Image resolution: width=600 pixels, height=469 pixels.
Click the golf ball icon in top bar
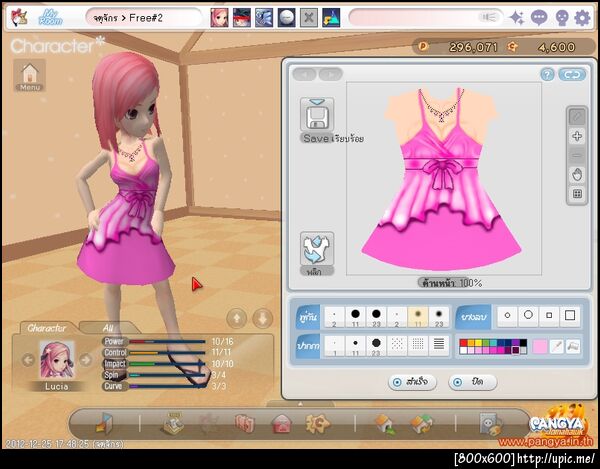tap(286, 18)
